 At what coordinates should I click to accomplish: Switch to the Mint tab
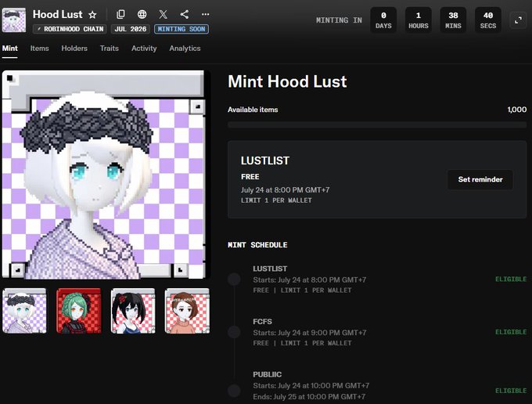tap(10, 49)
